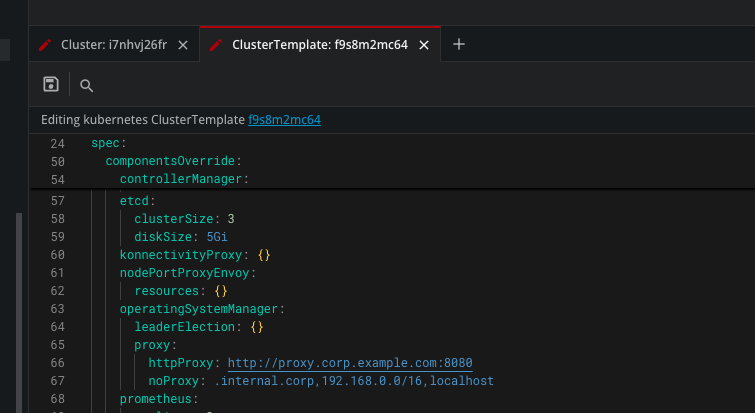
Task: Add a new tab with the plus icon
Action: tap(459, 44)
